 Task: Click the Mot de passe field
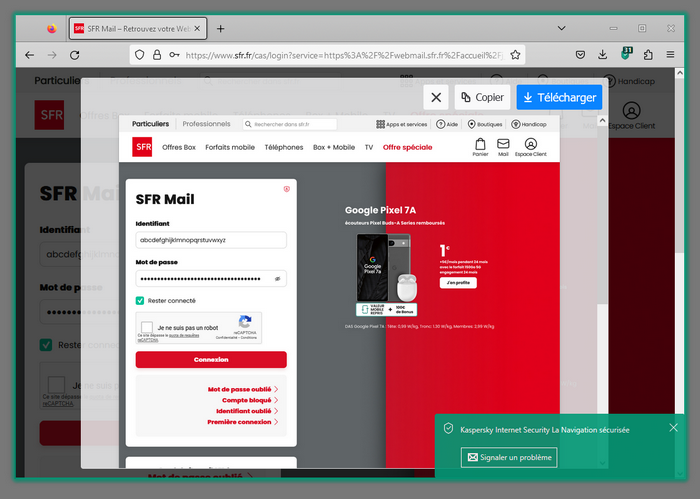click(211, 279)
